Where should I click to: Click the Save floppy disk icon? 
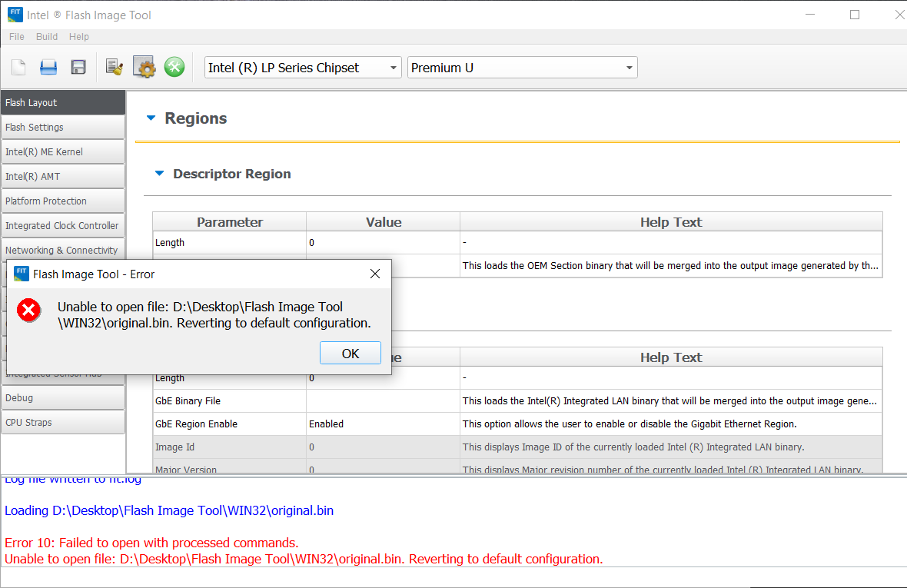click(x=78, y=68)
